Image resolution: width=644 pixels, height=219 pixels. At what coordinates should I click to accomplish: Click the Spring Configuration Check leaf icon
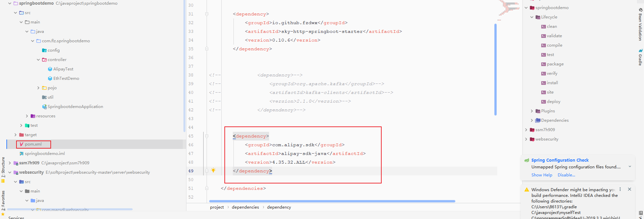(527, 160)
